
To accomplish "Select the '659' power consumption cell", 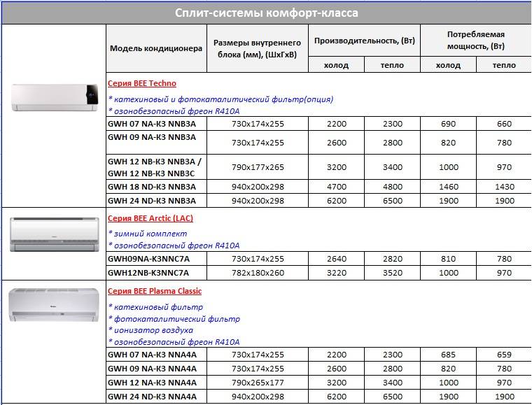I will tap(504, 355).
